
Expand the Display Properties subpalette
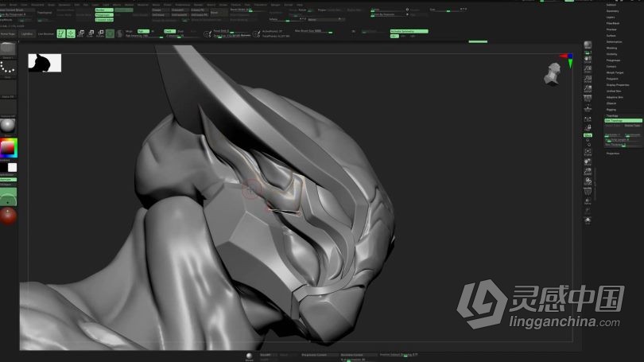click(618, 85)
